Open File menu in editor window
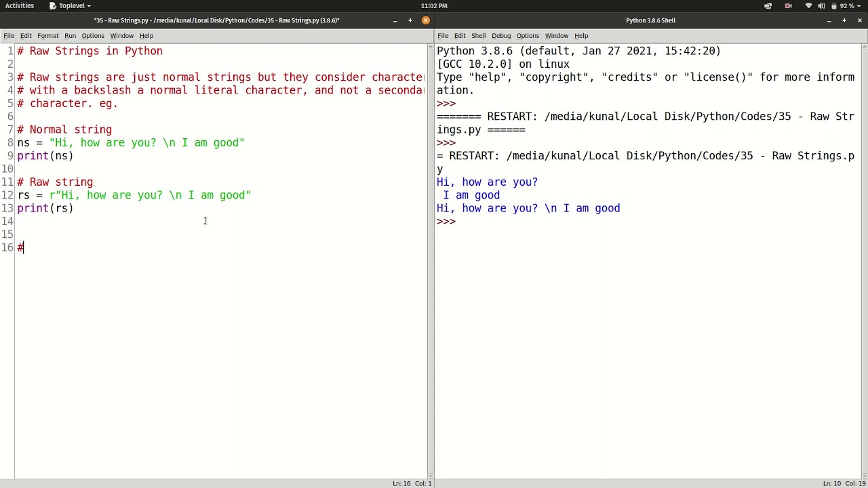 pos(9,35)
